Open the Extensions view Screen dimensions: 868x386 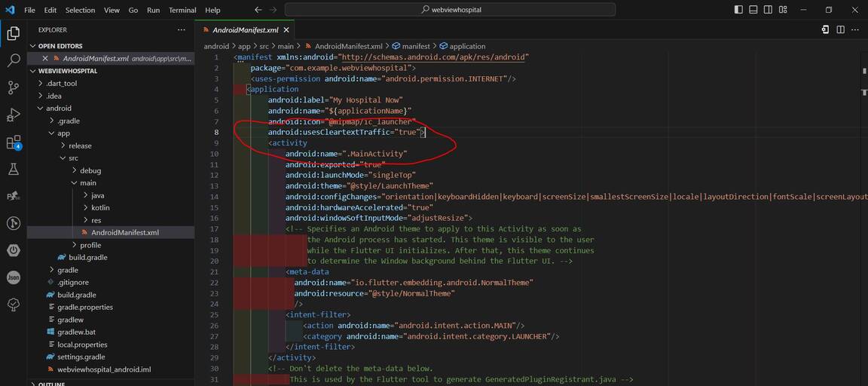[14, 142]
